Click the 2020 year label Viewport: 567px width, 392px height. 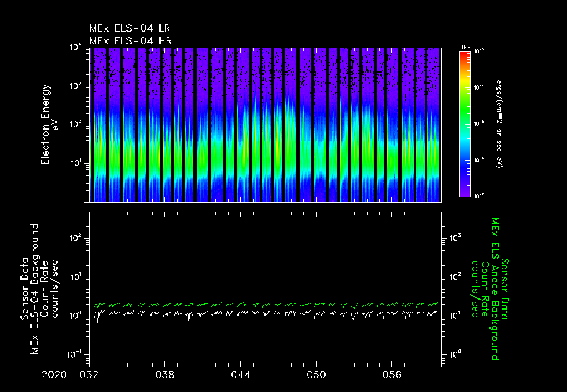coord(55,375)
